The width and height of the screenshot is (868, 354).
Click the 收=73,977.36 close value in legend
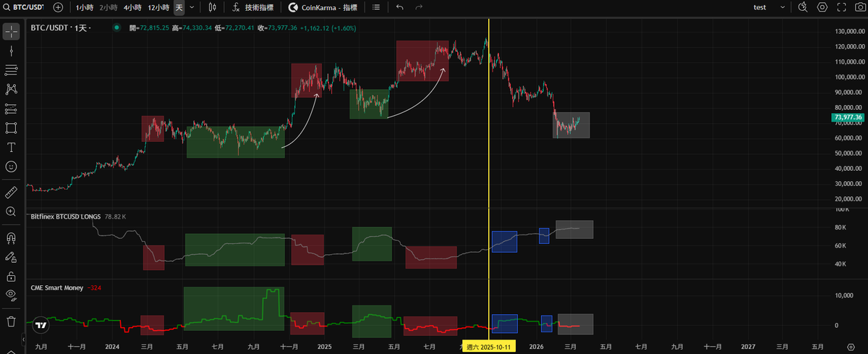click(277, 28)
